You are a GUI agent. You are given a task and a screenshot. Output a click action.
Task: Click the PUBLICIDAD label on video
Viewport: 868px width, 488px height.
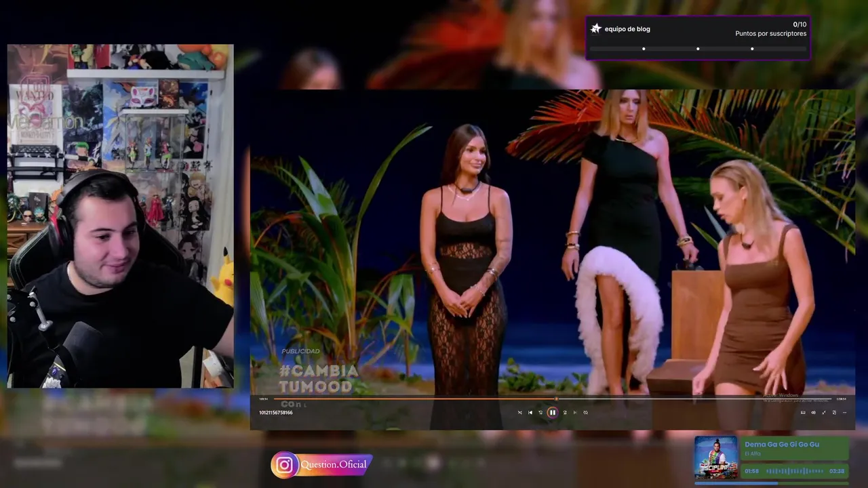(x=300, y=351)
